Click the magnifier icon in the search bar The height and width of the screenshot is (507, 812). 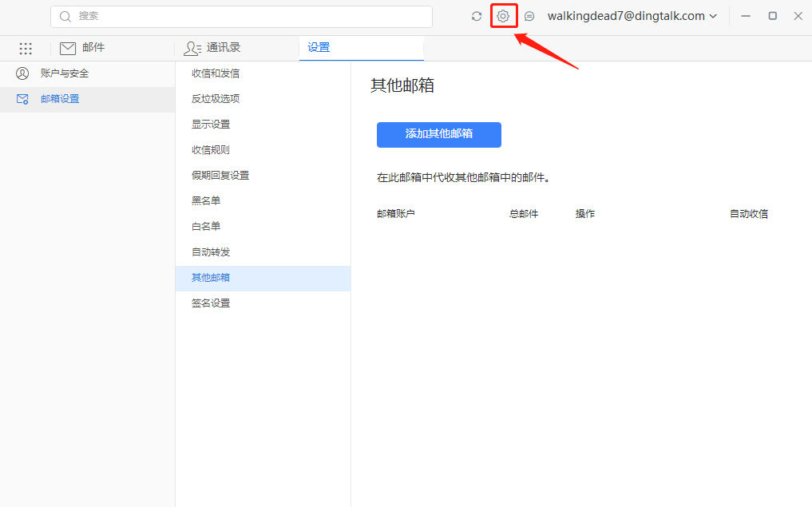point(64,16)
